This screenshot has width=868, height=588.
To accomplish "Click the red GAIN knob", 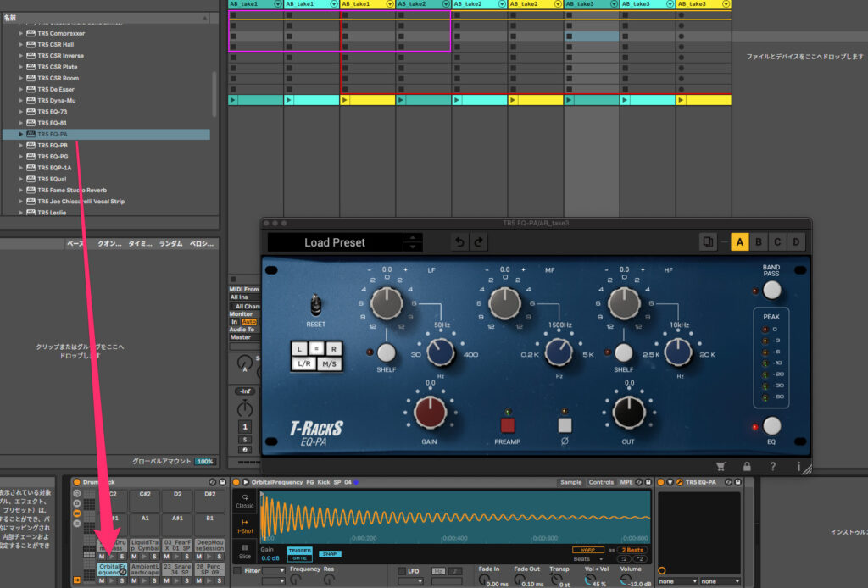I will [431, 412].
